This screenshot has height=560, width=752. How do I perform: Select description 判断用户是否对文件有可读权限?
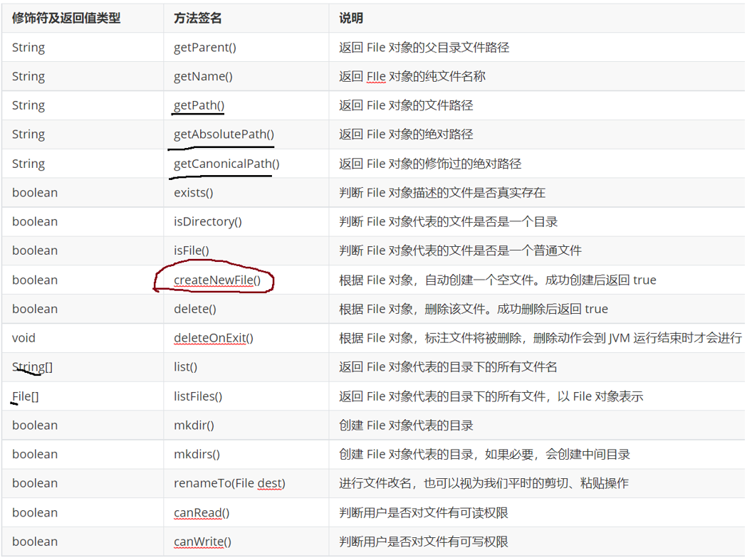(424, 513)
